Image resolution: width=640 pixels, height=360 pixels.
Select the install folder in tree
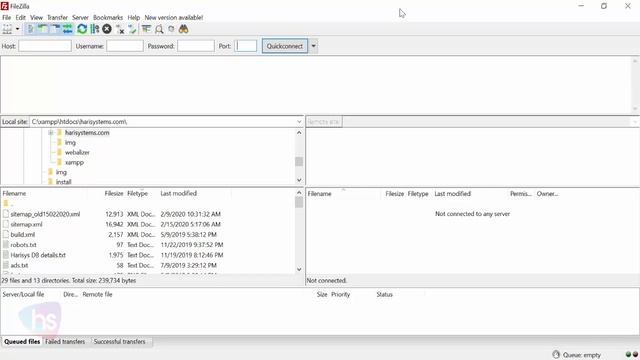click(64, 182)
